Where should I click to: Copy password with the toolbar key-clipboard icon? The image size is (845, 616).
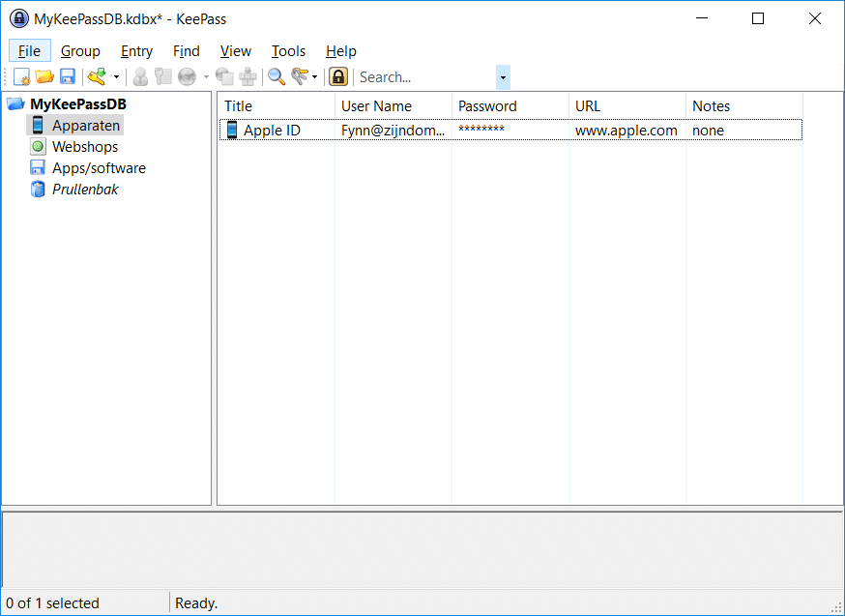pyautogui.click(x=162, y=77)
